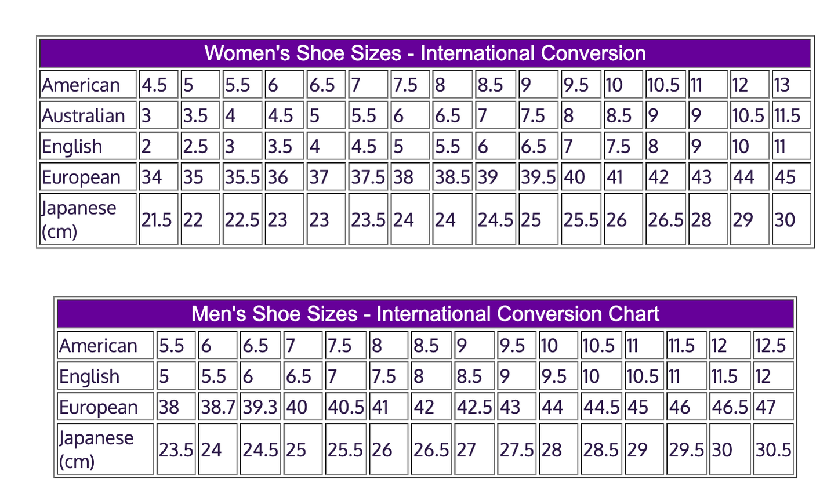Viewport: 838px width, 504px height.
Task: Select women's European size 45 cell
Action: coord(790,177)
